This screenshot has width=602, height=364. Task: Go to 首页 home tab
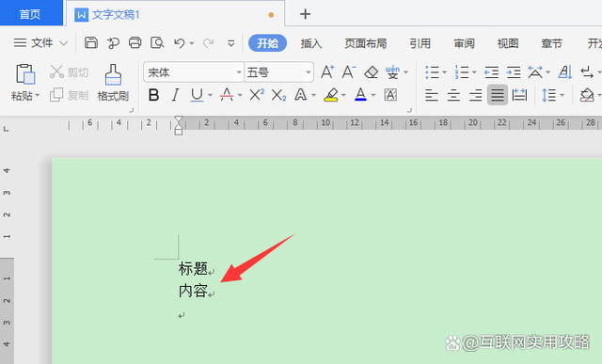[31, 13]
